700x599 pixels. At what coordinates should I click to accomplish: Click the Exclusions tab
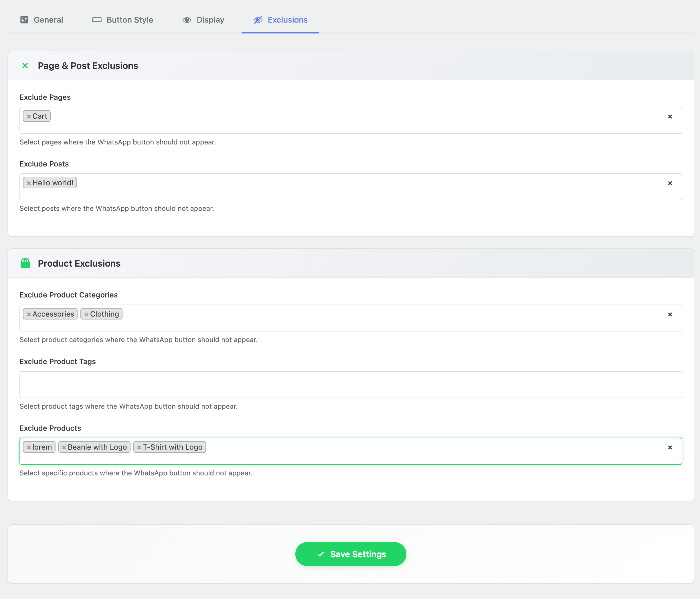click(x=280, y=20)
